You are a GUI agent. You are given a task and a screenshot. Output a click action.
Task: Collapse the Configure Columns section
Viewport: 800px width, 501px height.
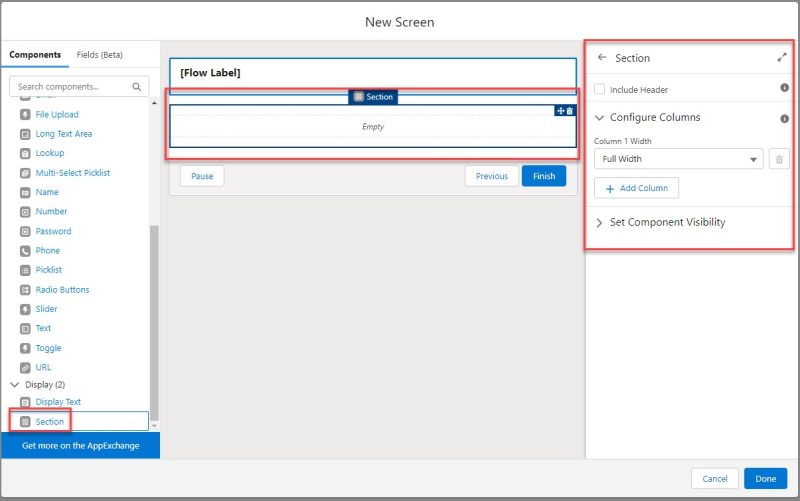pyautogui.click(x=600, y=118)
